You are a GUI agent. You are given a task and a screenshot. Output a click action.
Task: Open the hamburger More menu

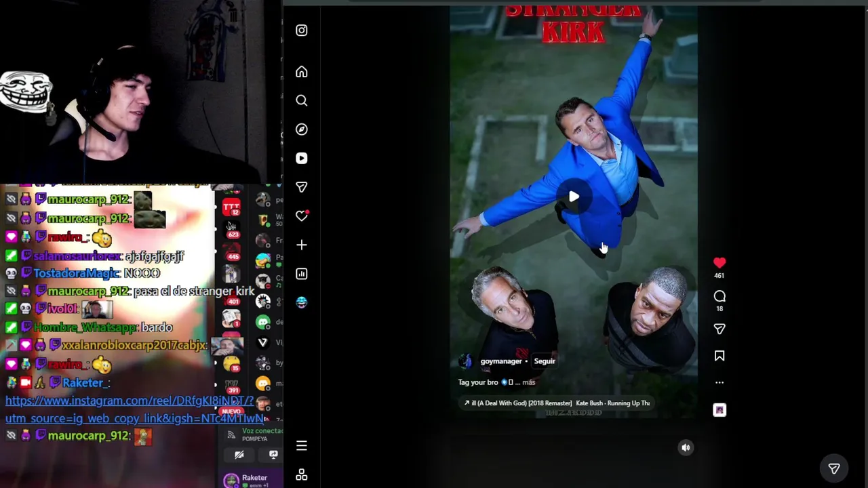[x=302, y=445]
